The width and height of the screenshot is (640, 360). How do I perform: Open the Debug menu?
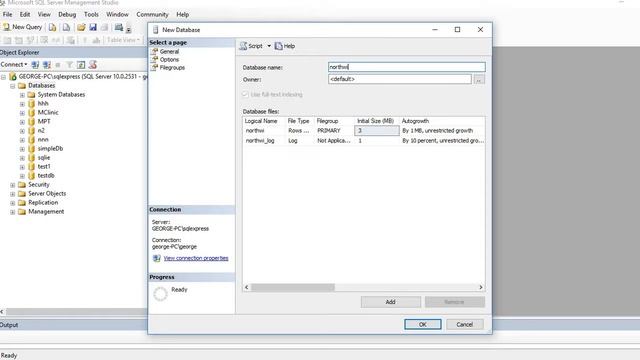(67, 14)
